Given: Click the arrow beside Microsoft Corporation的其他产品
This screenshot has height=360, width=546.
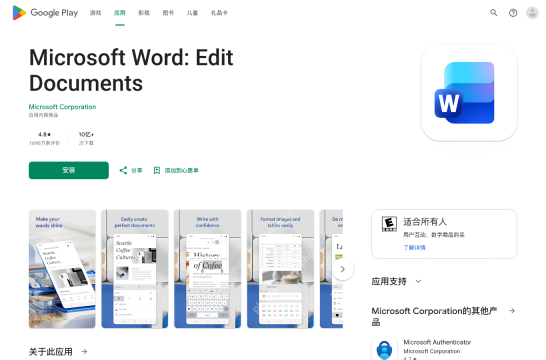Looking at the screenshot, I should tap(512, 311).
